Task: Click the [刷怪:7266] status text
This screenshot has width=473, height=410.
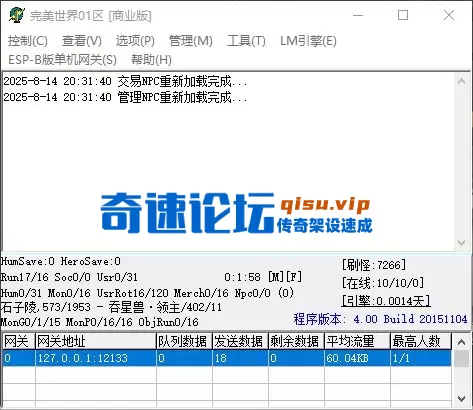Action: pyautogui.click(x=374, y=265)
